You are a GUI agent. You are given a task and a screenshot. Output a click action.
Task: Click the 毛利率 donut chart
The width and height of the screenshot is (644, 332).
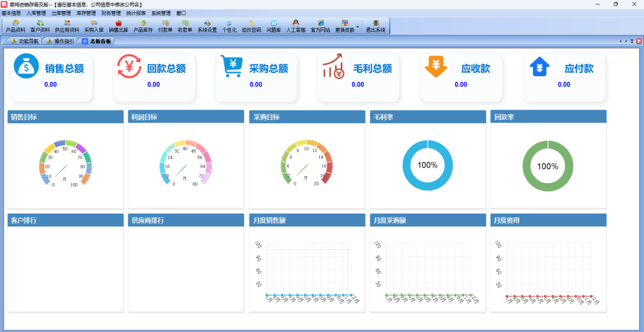[427, 165]
